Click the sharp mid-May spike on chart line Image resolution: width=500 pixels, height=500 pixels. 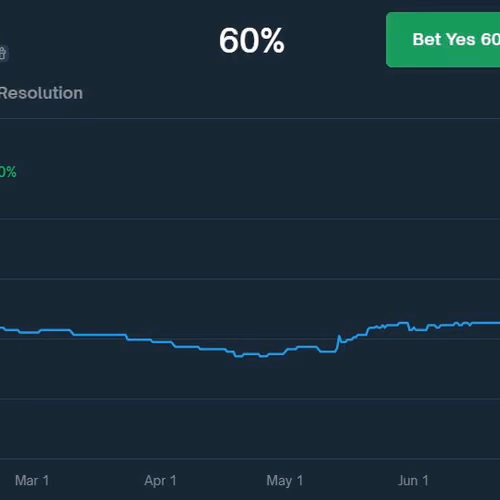coord(339,336)
